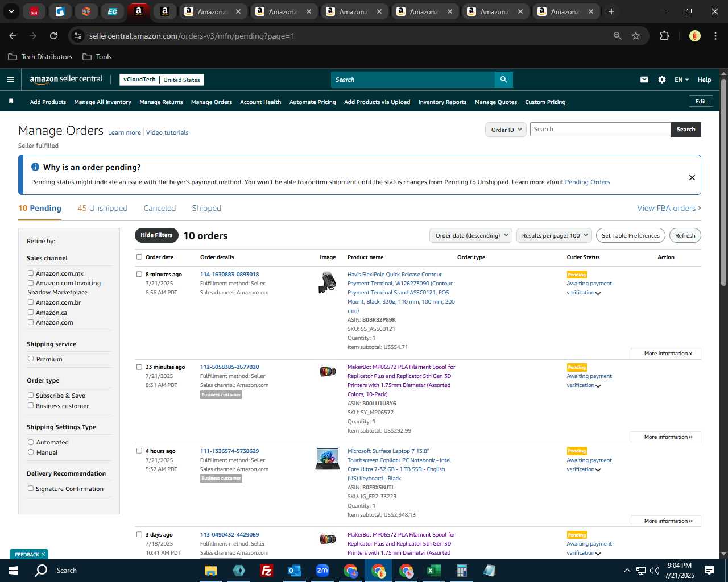Open Calculator from taskbar

point(461,571)
